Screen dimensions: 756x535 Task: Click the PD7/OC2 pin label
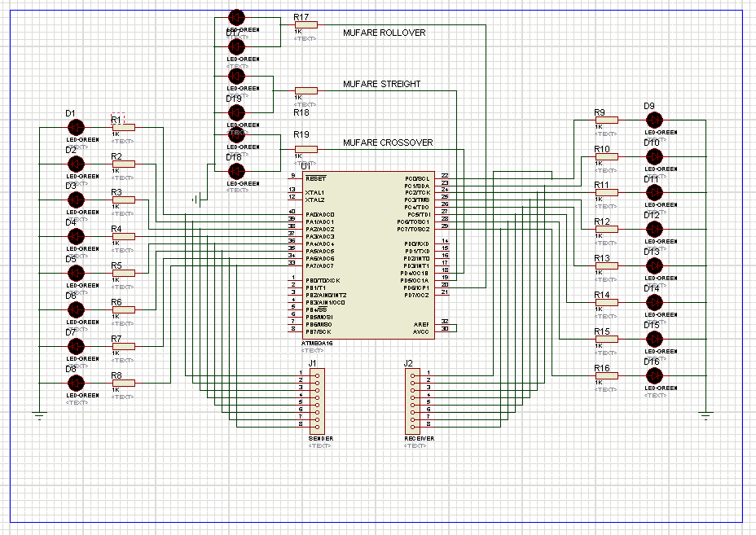[417, 295]
